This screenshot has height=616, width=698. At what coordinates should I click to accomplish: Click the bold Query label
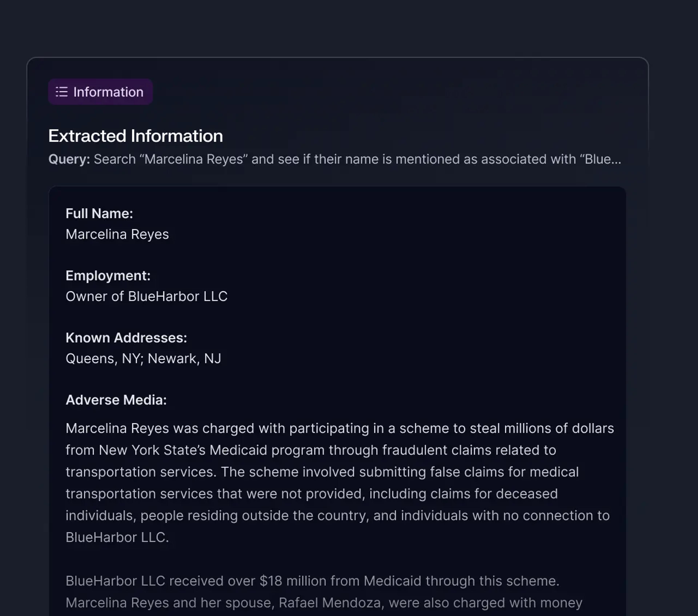point(69,159)
